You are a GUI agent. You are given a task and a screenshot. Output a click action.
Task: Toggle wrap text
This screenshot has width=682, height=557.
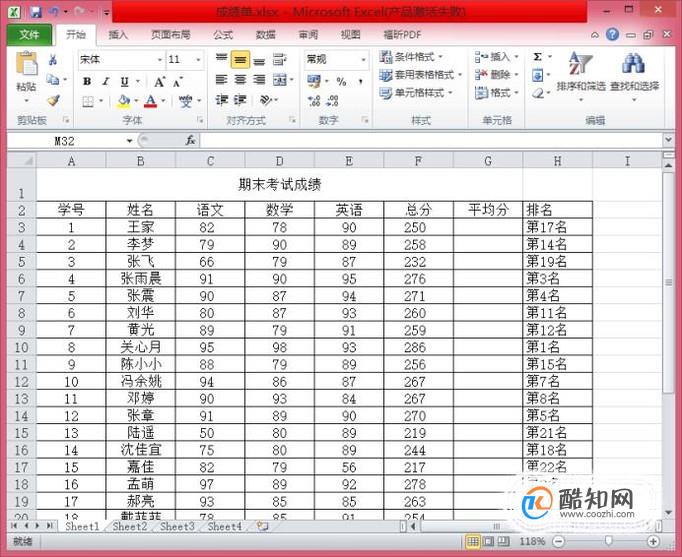click(x=279, y=60)
